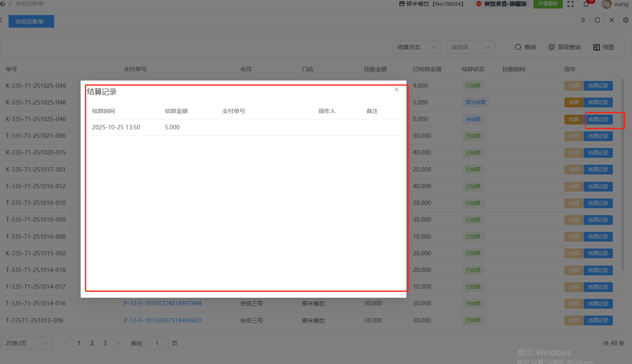Viewport: 632px width, 364px height.
Task: Open the notifications bell
Action: pyautogui.click(x=586, y=4)
